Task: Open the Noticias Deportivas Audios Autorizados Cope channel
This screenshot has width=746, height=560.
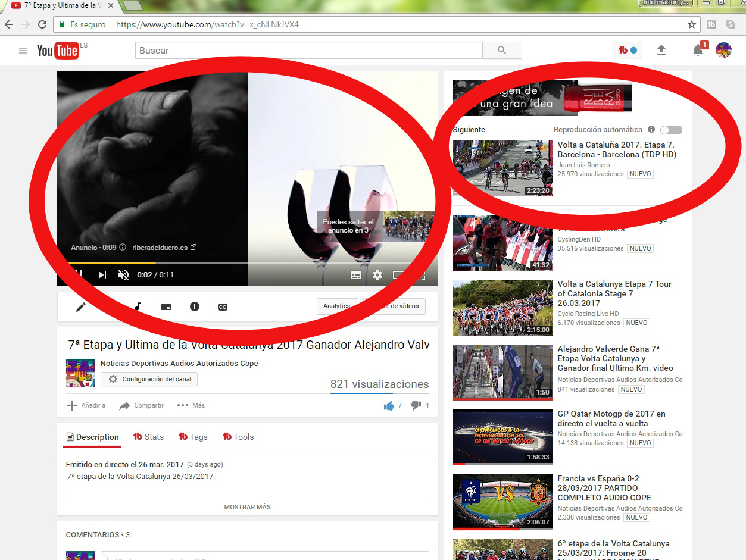Action: [179, 363]
